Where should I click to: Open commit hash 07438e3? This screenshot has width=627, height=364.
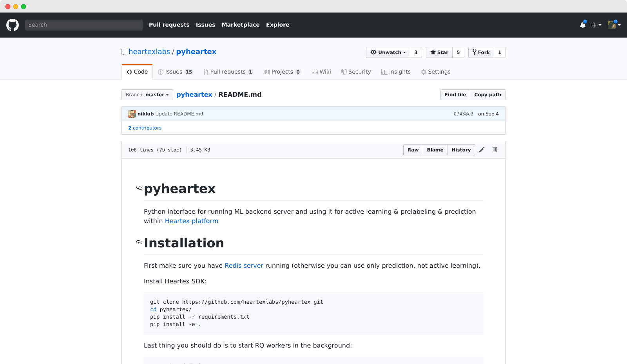[464, 114]
